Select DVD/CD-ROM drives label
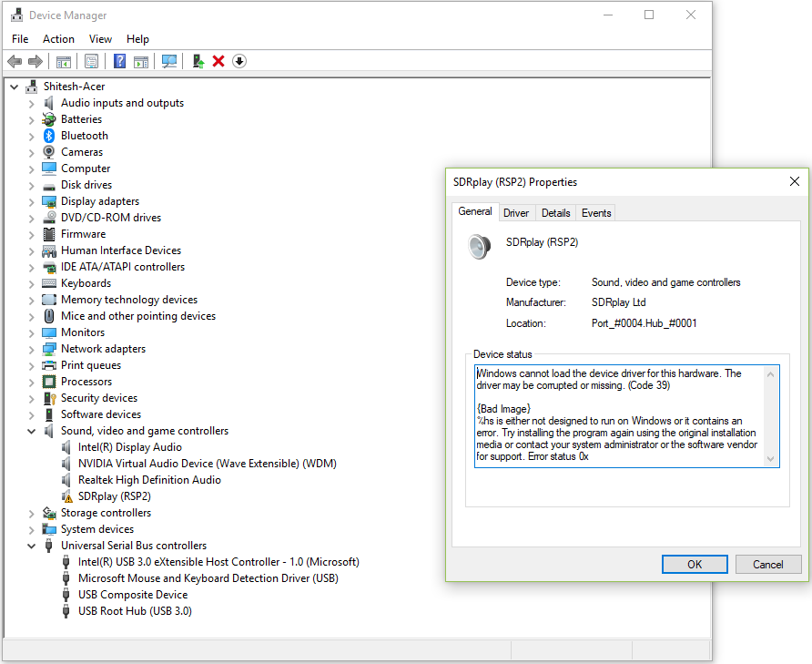812x664 pixels. (111, 218)
